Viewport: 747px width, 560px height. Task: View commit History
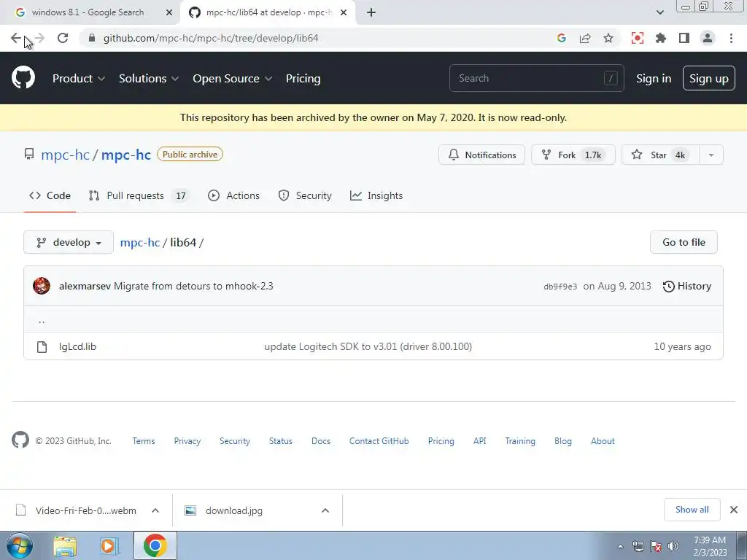687,286
